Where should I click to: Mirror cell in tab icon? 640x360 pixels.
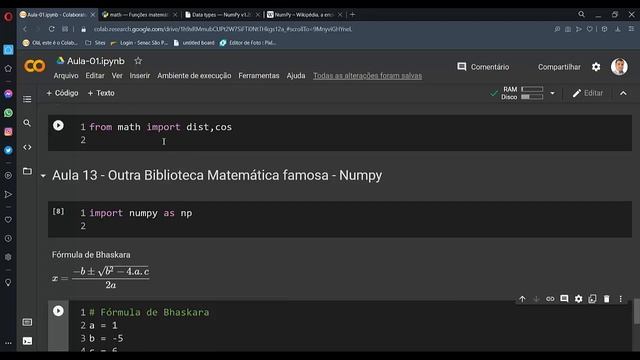[592, 299]
